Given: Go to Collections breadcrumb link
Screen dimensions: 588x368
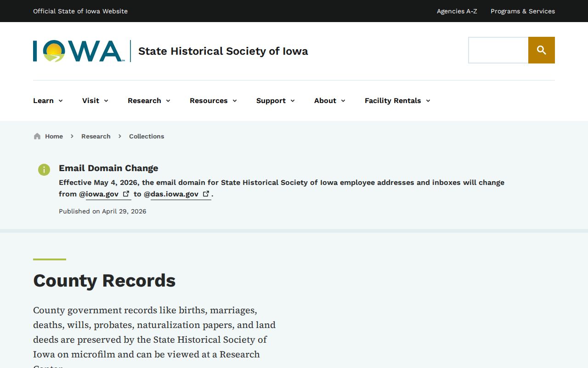Looking at the screenshot, I should 147,136.
